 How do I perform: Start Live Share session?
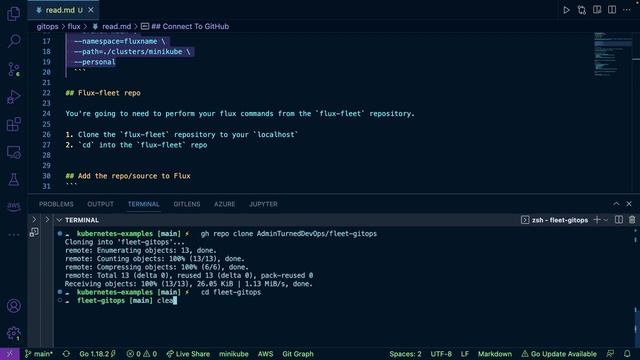tap(188, 354)
